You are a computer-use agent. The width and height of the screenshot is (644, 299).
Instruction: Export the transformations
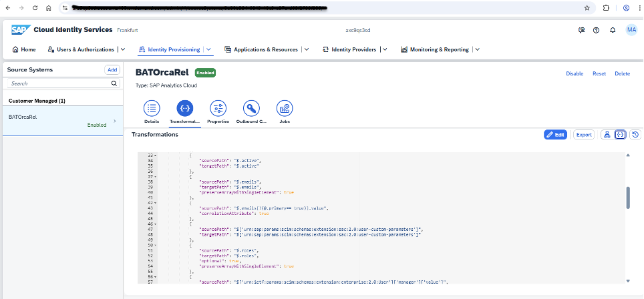click(x=584, y=135)
